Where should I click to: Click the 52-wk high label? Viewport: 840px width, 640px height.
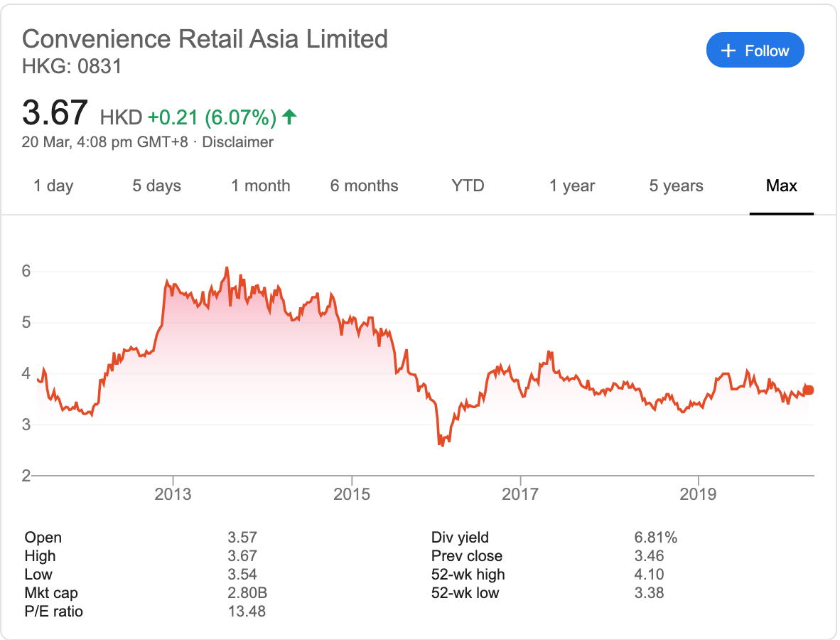pyautogui.click(x=468, y=574)
